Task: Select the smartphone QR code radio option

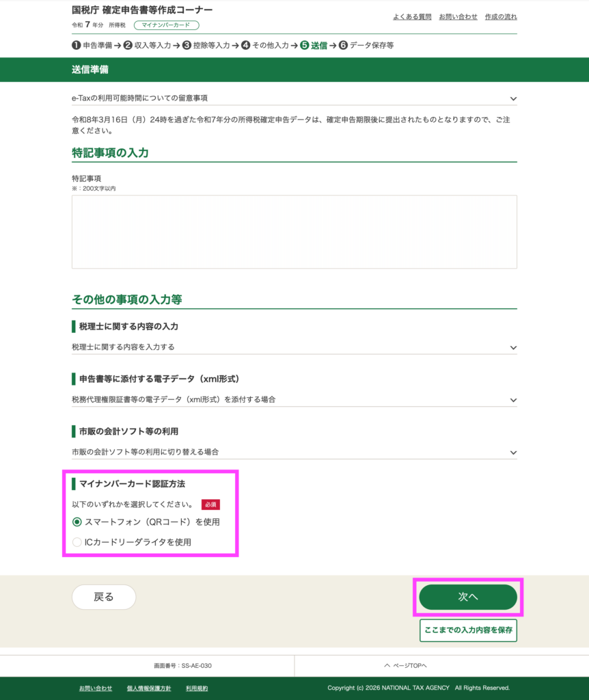Action: point(77,522)
